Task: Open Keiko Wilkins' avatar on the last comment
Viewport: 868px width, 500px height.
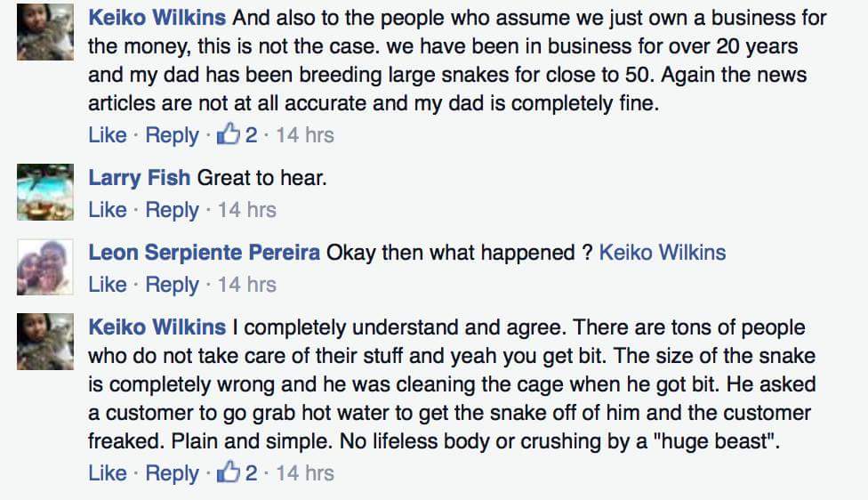Action: pos(44,342)
